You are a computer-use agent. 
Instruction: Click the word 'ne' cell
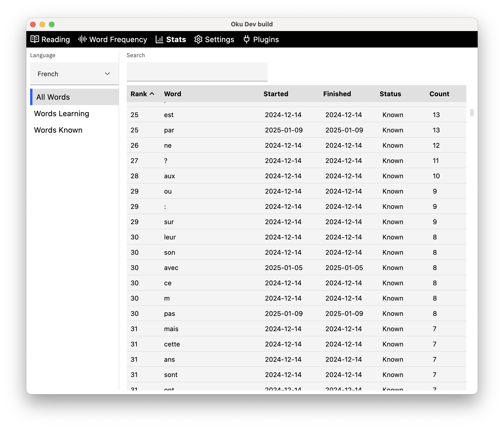pyautogui.click(x=168, y=145)
